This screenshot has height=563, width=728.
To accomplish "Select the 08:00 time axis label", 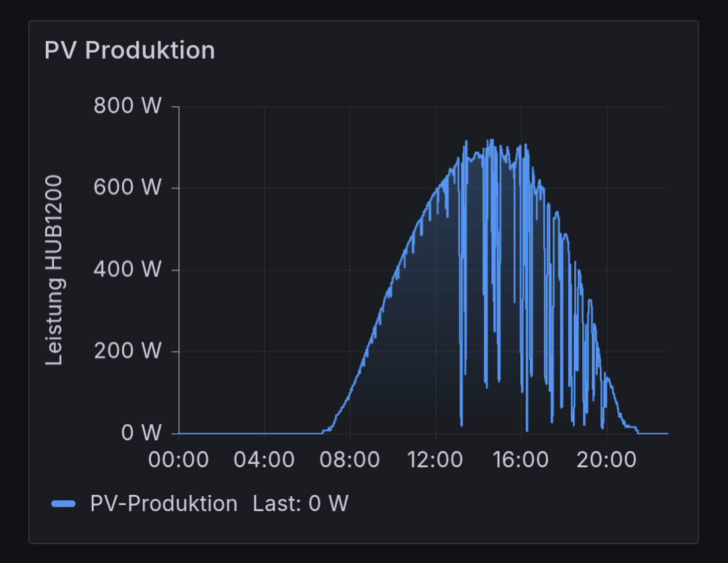I will 349,460.
